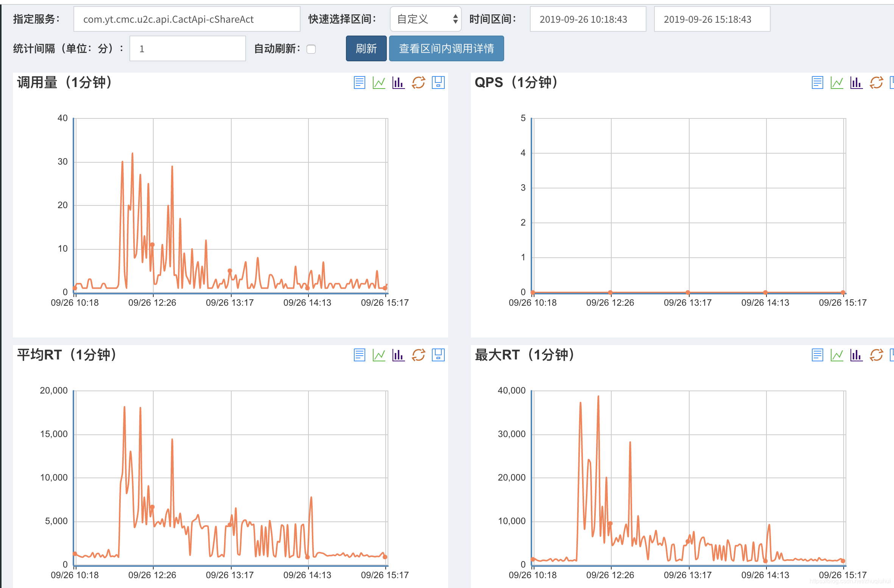
Task: Open the 快速选择区间 dropdown
Action: pos(425,19)
